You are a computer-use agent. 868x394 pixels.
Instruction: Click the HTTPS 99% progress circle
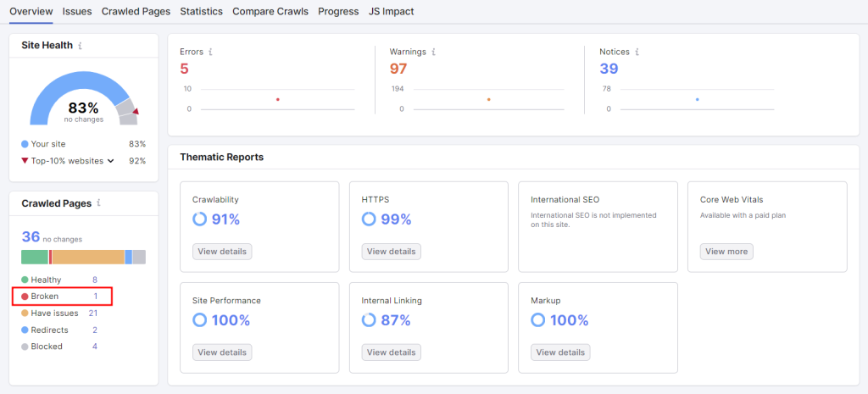pos(369,219)
